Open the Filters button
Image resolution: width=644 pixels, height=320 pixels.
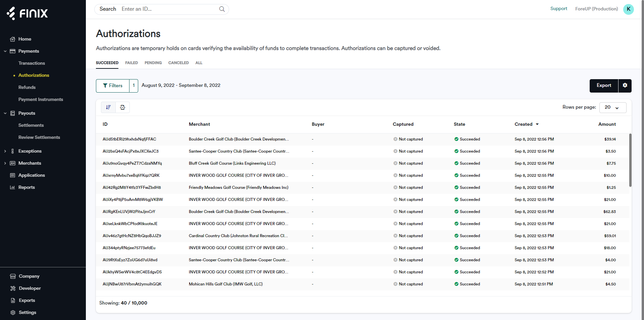[113, 86]
